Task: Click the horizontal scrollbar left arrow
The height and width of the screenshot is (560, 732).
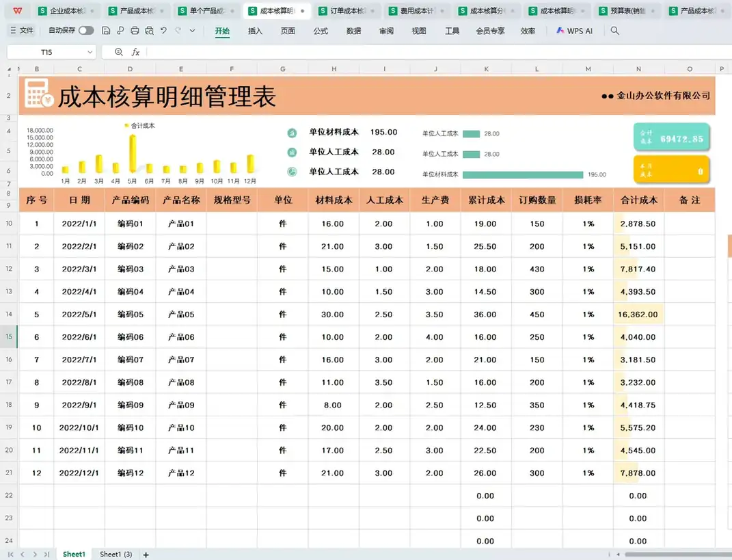Action: (x=618, y=555)
